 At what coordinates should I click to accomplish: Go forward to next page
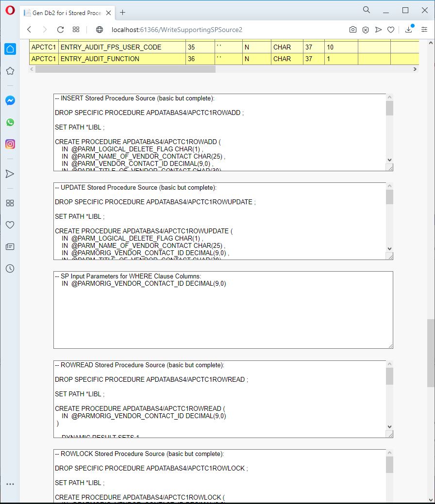click(45, 30)
